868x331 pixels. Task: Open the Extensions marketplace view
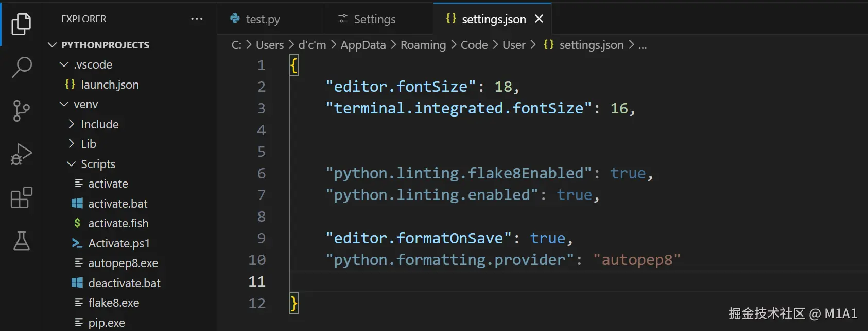point(21,197)
